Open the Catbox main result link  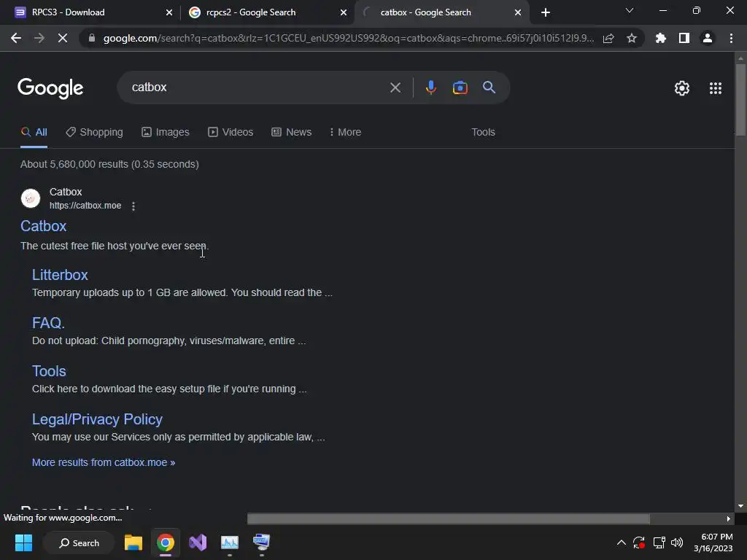pos(43,226)
